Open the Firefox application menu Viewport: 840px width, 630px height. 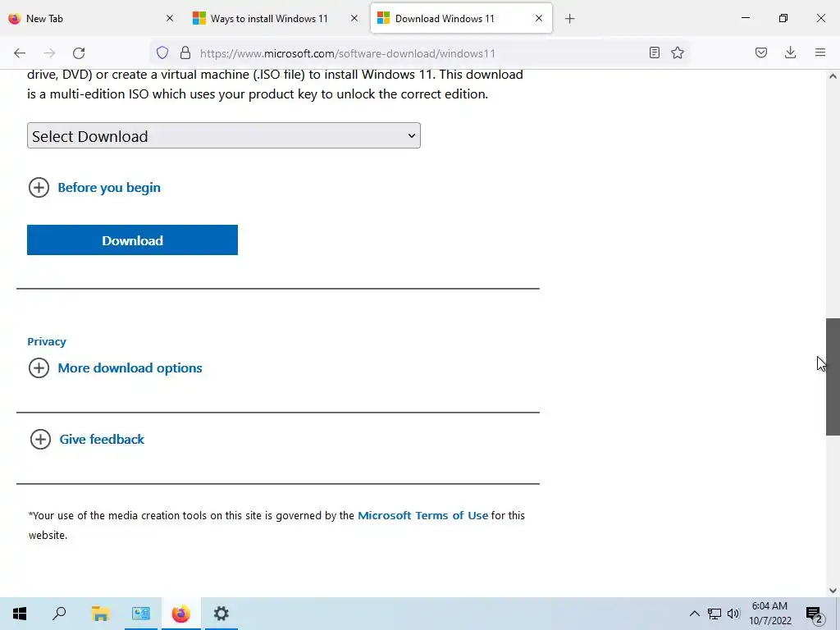820,52
